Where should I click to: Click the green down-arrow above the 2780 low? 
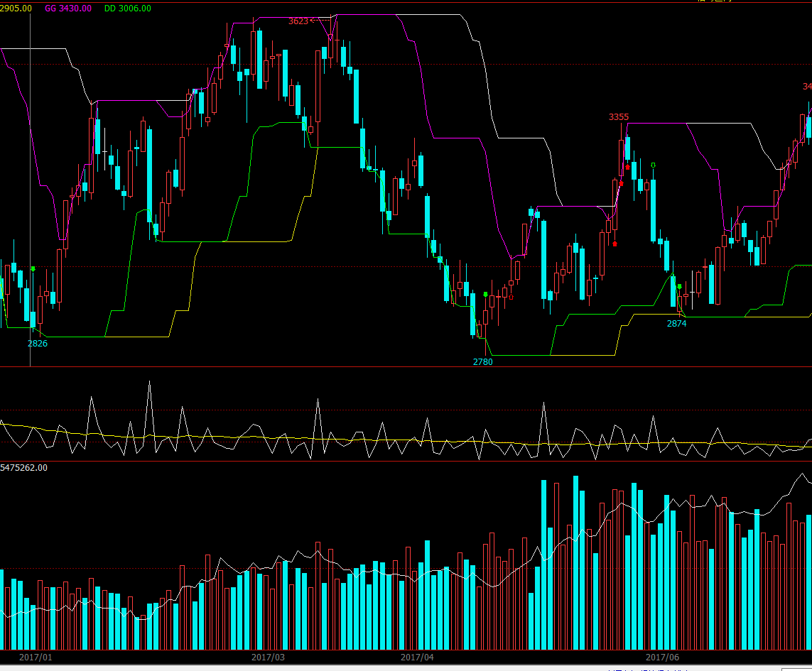click(x=485, y=294)
